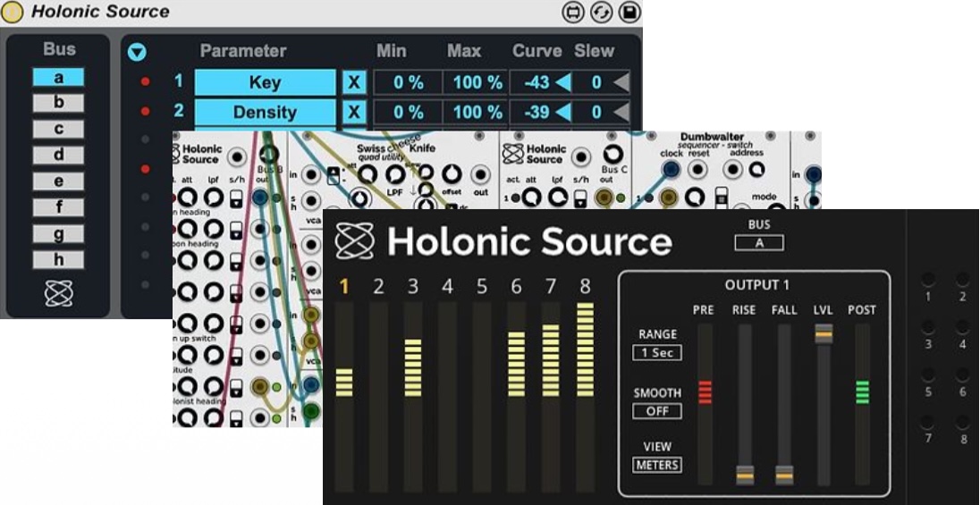Click the Dumbwaiter clock jack
This screenshot has height=505, width=980.
pos(671,169)
